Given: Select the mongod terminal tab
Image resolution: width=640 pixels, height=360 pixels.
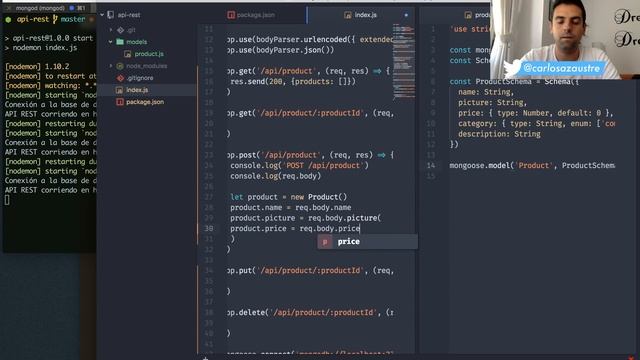Looking at the screenshot, I should coord(40,8).
